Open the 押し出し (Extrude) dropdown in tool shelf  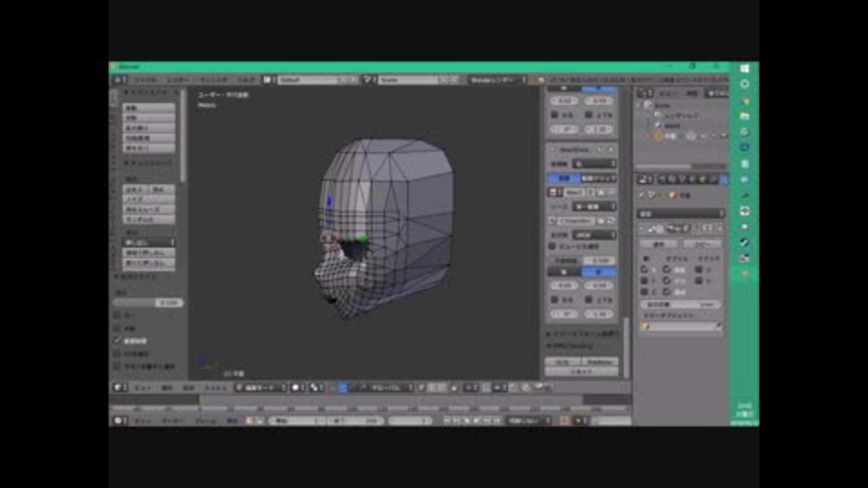(x=148, y=242)
